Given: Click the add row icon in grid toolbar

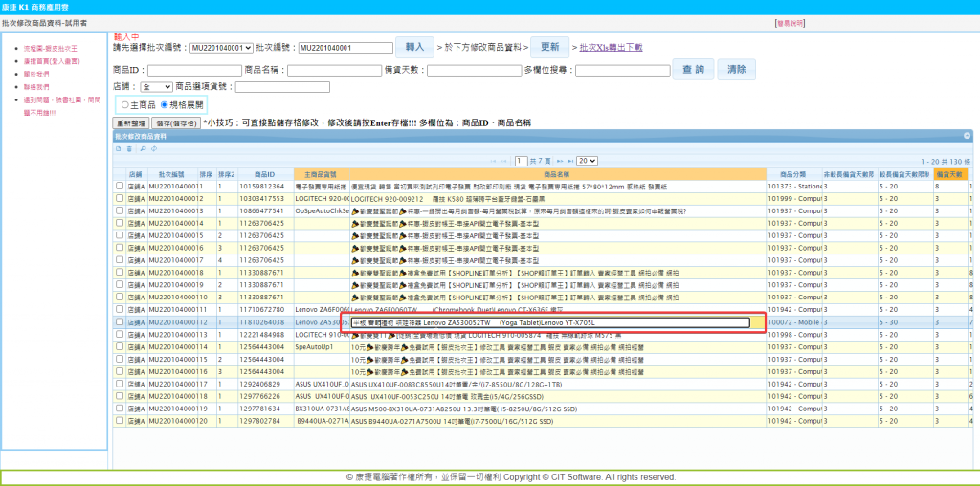Looking at the screenshot, I should click(x=118, y=148).
